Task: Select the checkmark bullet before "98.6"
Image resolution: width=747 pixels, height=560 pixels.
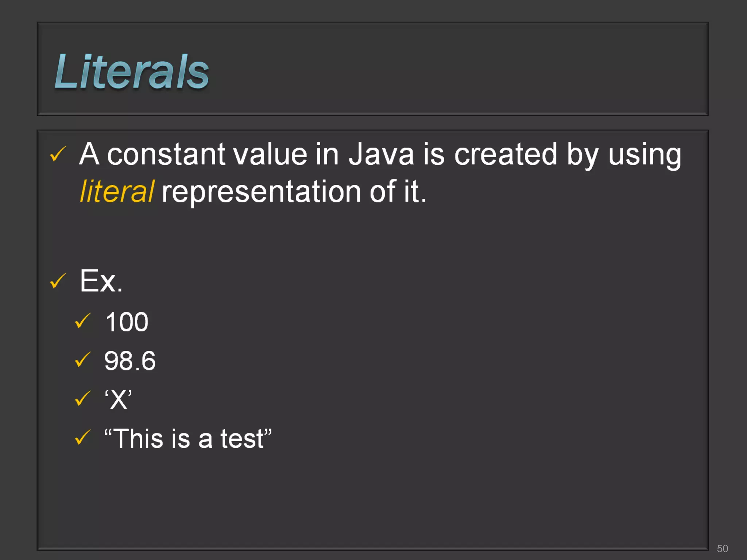Action: 82,360
